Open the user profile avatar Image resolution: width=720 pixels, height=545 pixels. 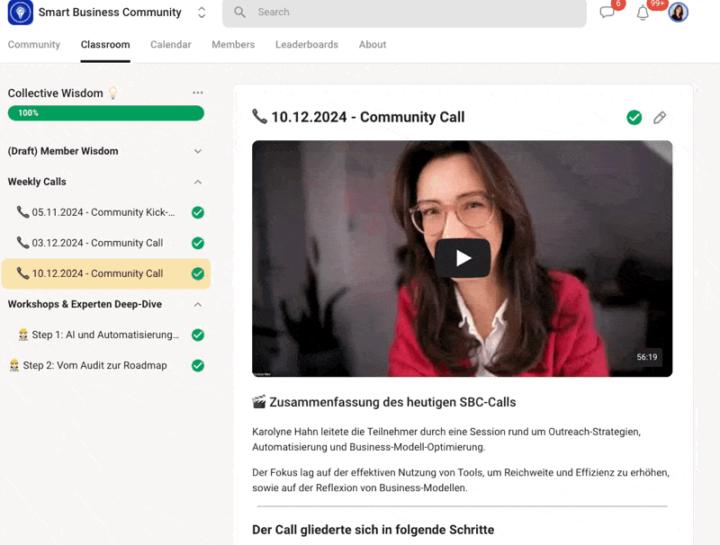678,12
